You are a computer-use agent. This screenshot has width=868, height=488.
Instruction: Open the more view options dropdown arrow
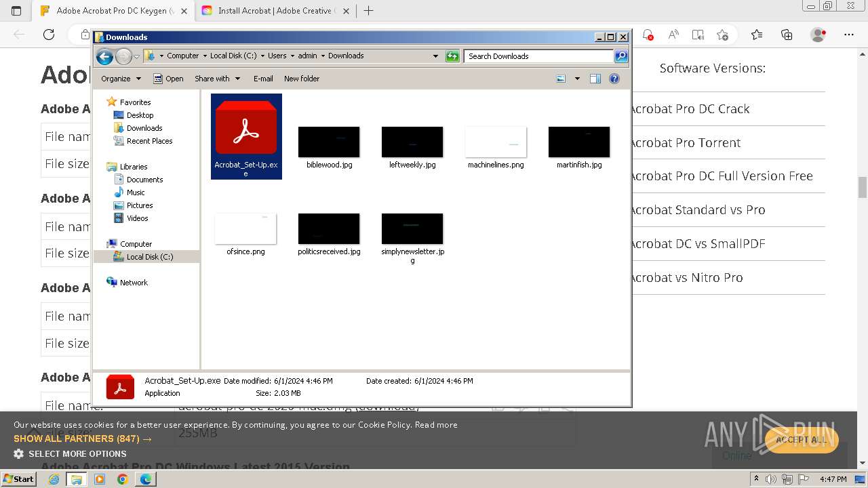point(577,79)
